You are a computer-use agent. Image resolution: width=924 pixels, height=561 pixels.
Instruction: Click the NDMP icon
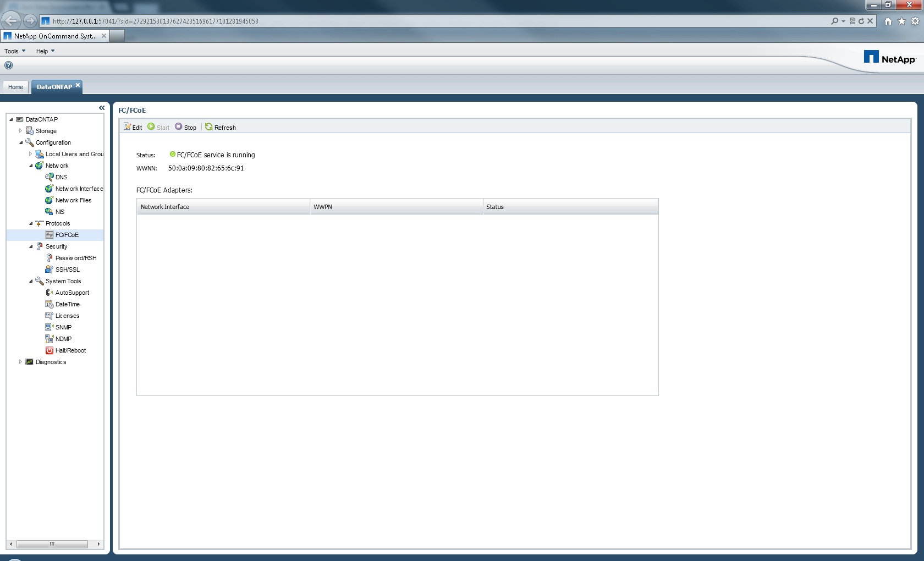coord(50,339)
